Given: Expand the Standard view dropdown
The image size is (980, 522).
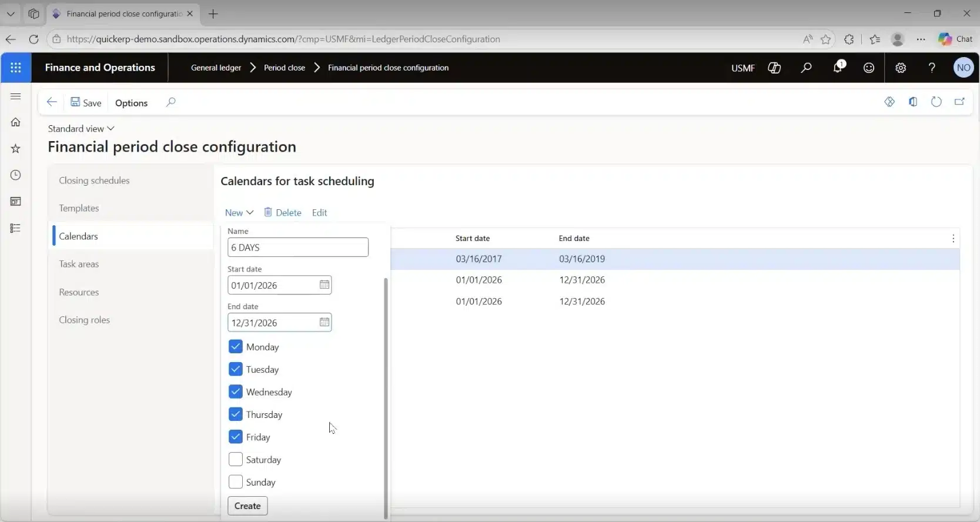Looking at the screenshot, I should [81, 129].
